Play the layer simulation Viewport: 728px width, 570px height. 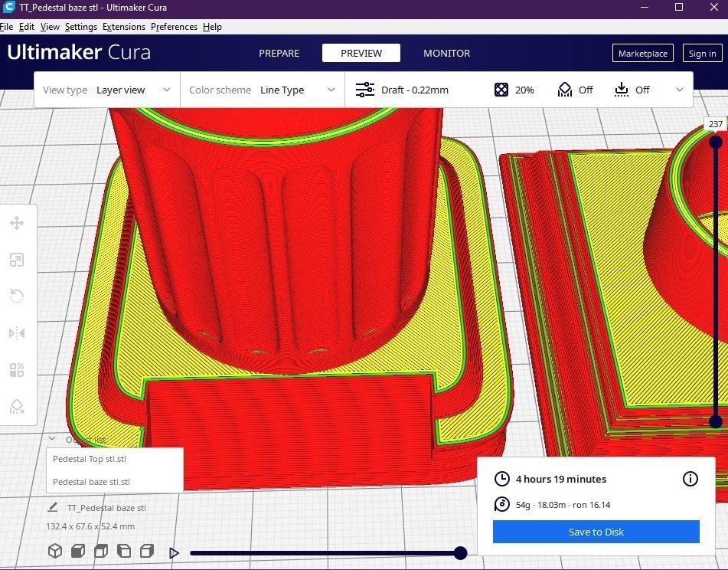174,553
